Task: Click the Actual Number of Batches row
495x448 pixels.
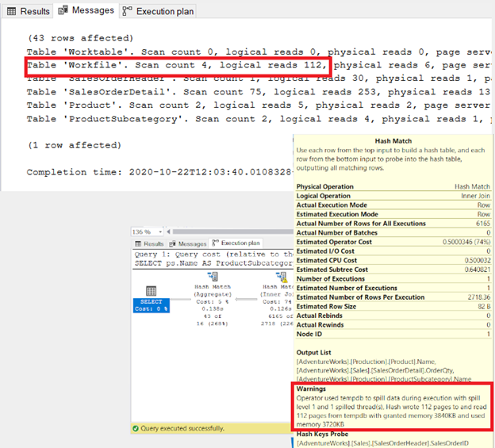Action: pyautogui.click(x=393, y=232)
